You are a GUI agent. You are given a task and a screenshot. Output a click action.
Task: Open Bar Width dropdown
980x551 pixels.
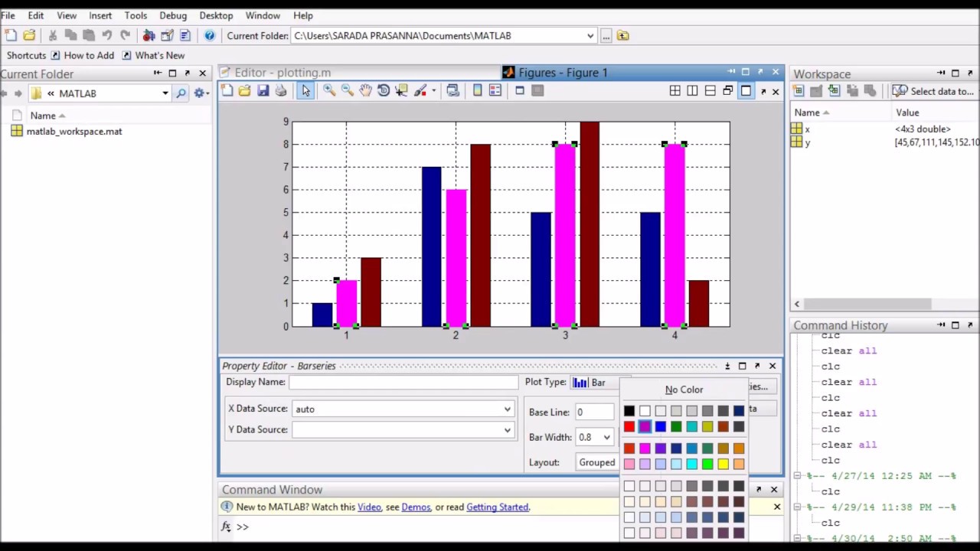click(x=606, y=438)
